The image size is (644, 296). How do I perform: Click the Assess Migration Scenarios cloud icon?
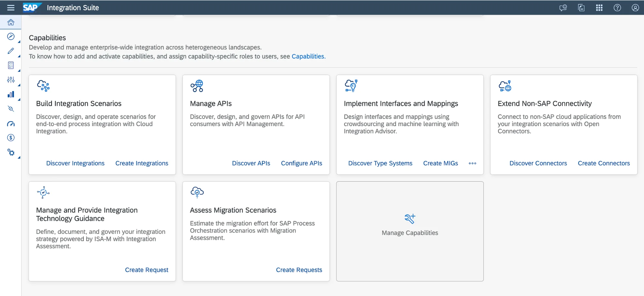pyautogui.click(x=197, y=192)
